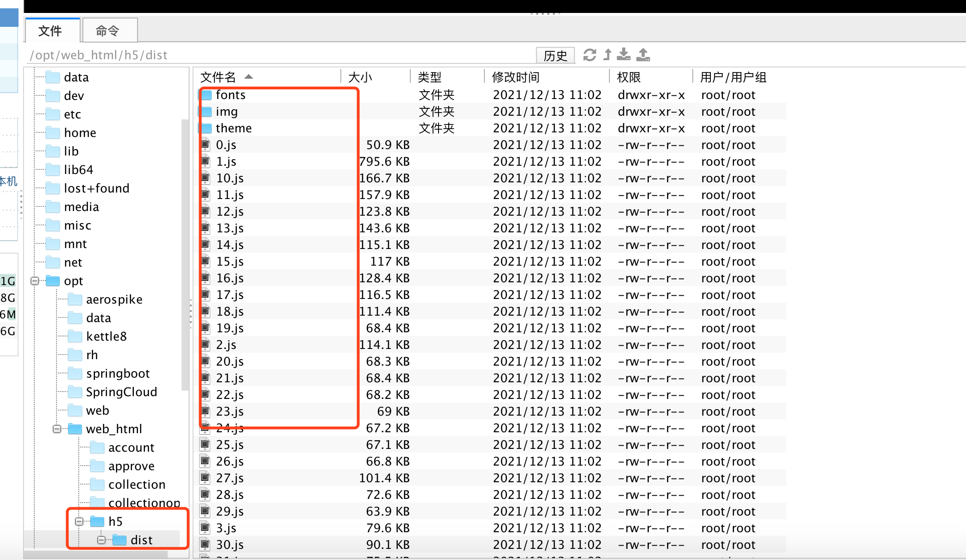
Task: Switch to the 命令 tab
Action: pyautogui.click(x=108, y=31)
